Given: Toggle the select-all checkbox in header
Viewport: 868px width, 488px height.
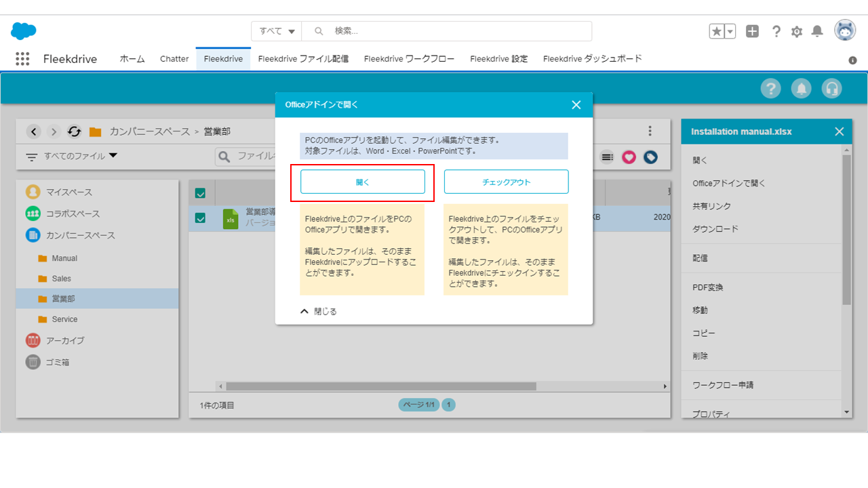Looking at the screenshot, I should [200, 193].
